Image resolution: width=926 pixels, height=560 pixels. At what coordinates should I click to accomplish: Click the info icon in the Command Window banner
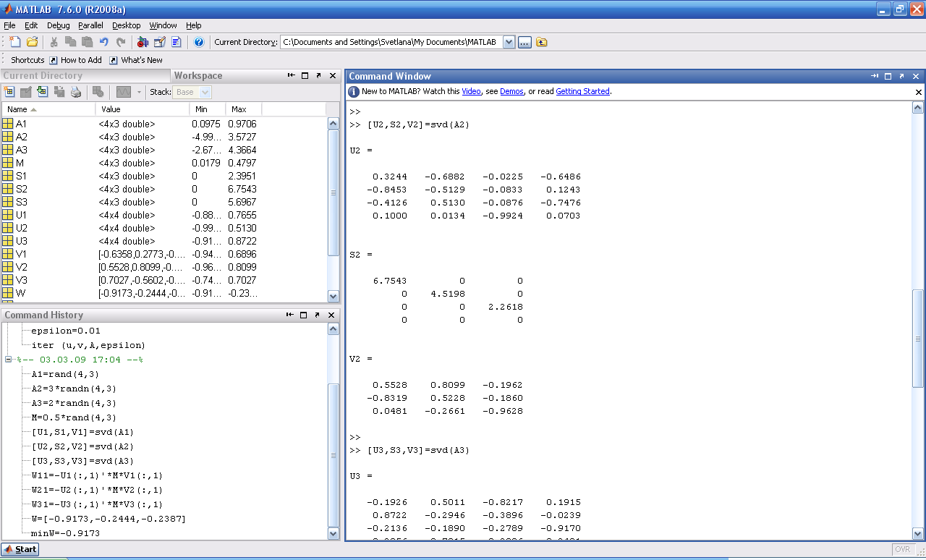(354, 92)
